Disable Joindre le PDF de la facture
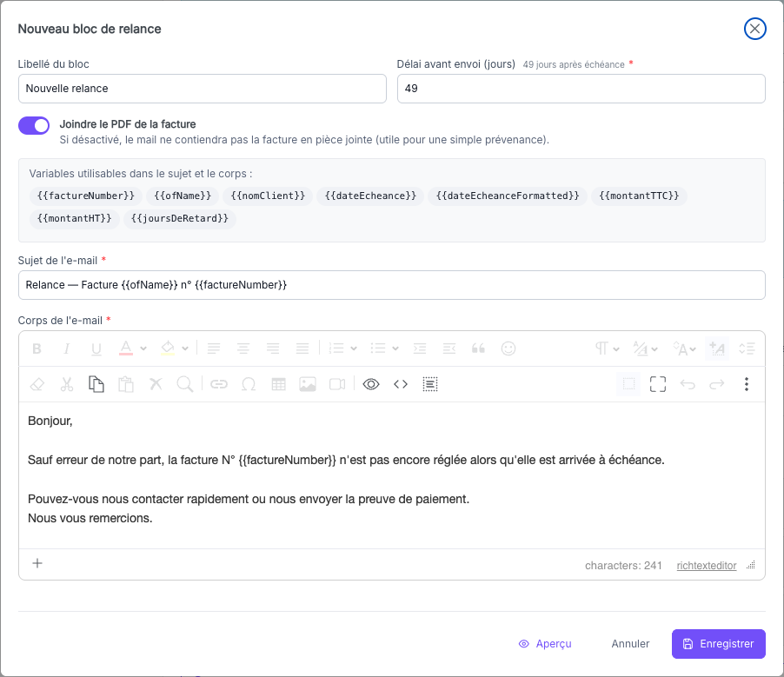This screenshot has height=677, width=784. pyautogui.click(x=34, y=125)
